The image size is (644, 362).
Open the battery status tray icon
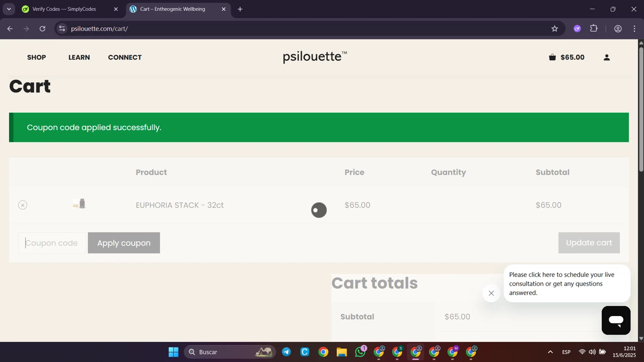(602, 352)
